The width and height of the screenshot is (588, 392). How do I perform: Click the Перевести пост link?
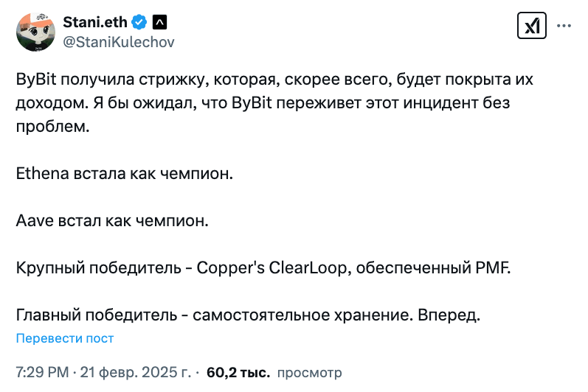(64, 338)
